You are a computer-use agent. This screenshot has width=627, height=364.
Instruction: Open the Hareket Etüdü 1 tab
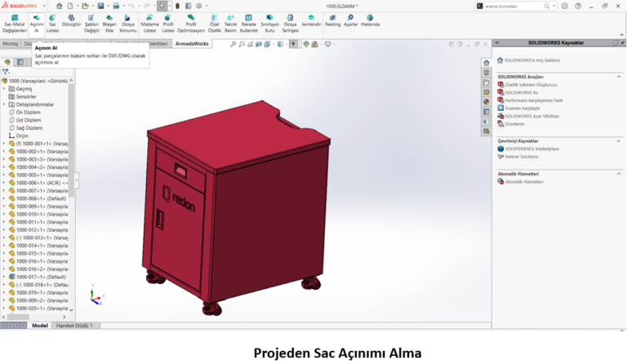click(73, 326)
